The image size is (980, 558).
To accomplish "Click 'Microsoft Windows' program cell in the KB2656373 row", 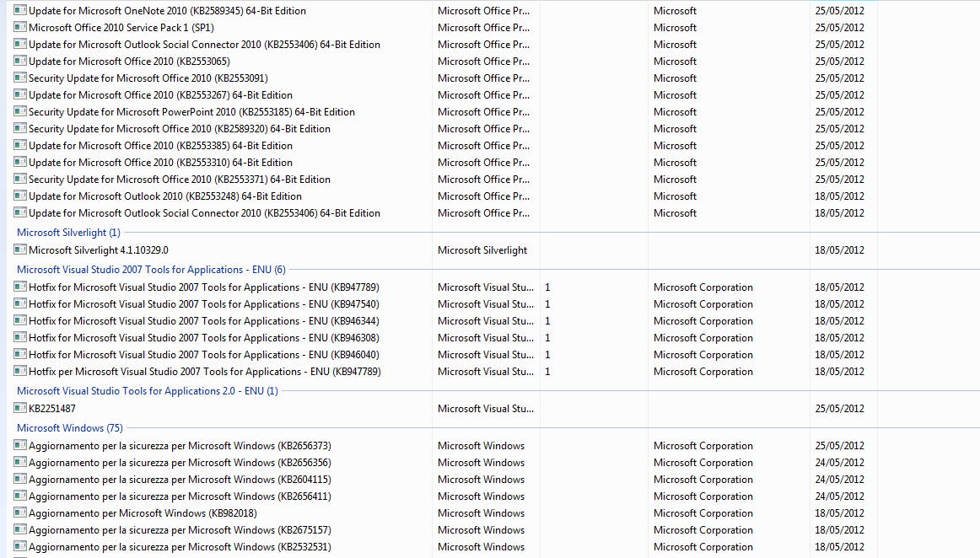I will tap(482, 446).
